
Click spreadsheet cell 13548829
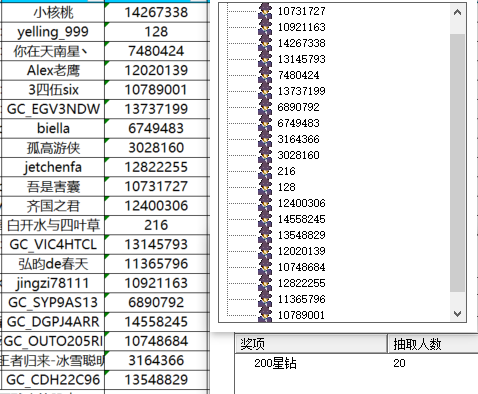point(157,380)
